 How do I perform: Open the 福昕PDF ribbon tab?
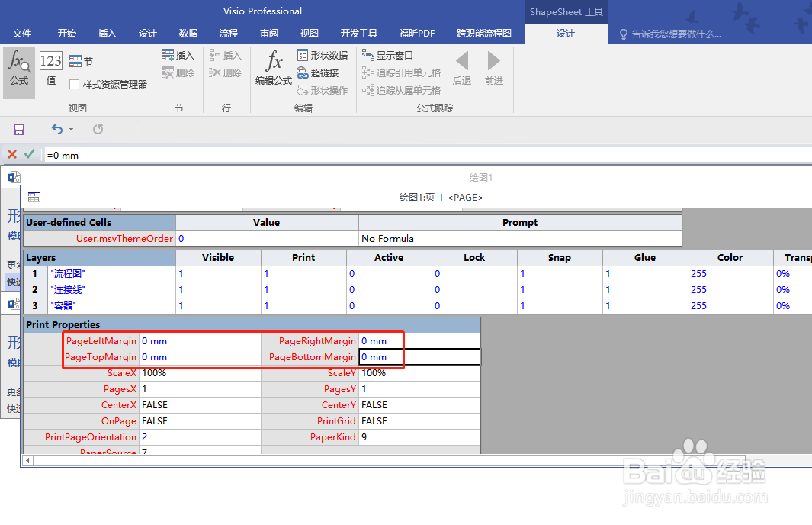pos(417,33)
